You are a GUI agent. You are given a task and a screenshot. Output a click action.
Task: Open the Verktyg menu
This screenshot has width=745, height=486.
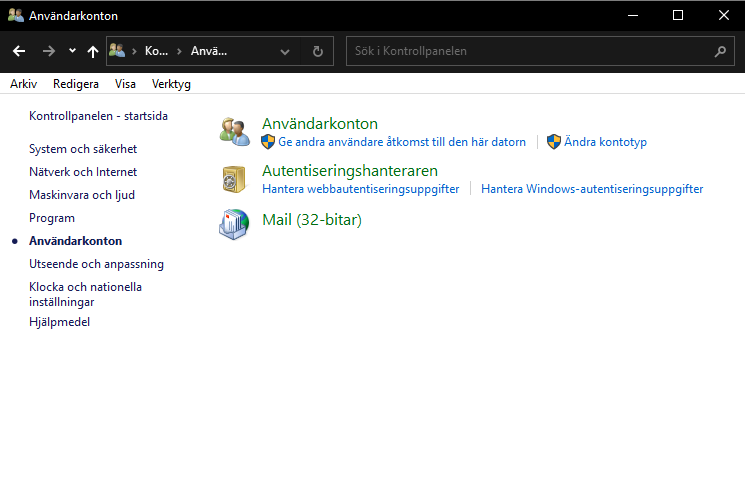point(171,84)
